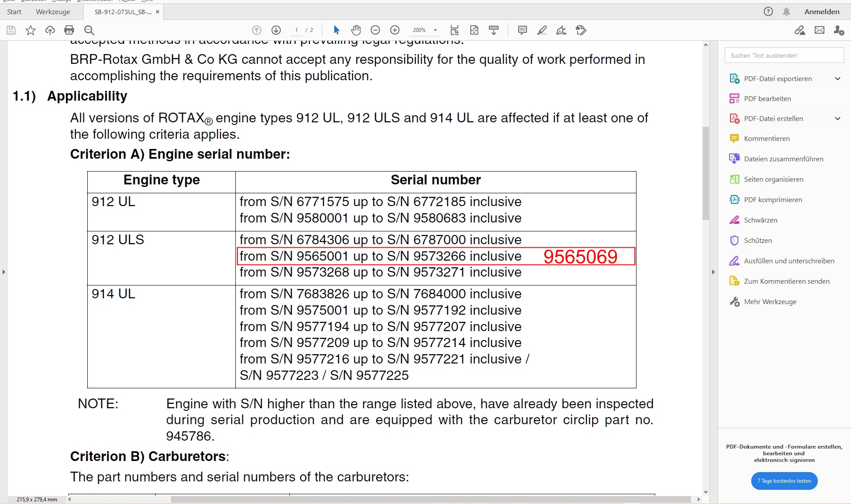Select the highlight text pen tool

pyautogui.click(x=542, y=30)
